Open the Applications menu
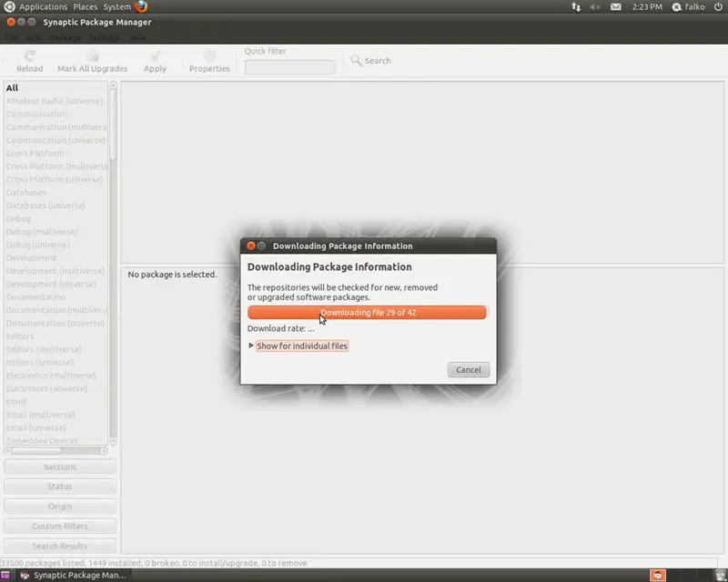 (43, 7)
